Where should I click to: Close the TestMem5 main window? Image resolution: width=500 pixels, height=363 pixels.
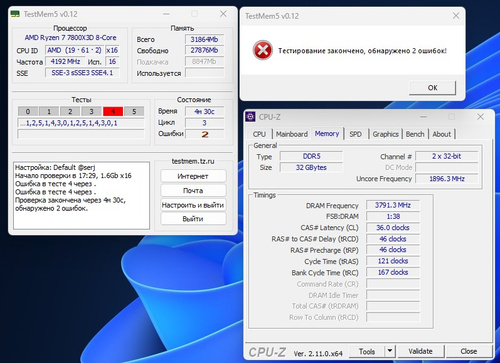coord(223,14)
